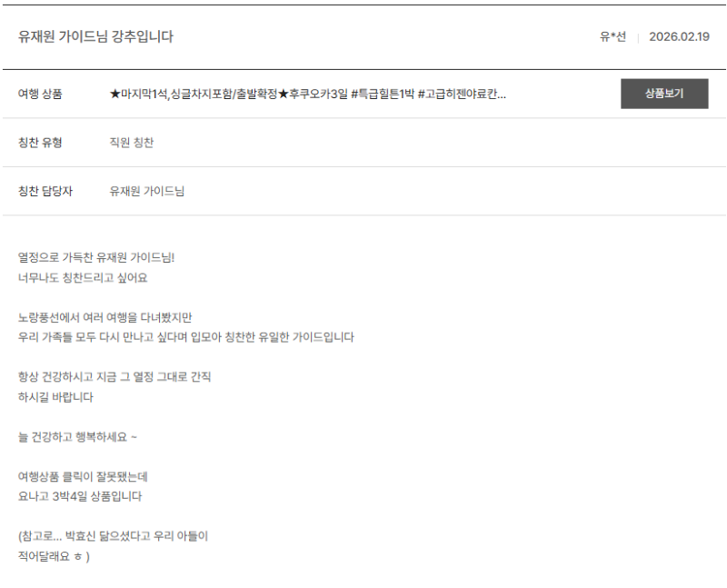Click the 상품보기 button

point(663,94)
